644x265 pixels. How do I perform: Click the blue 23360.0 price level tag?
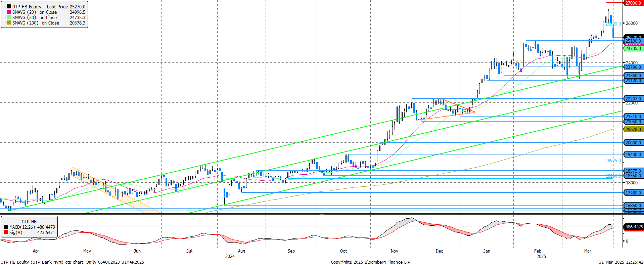click(633, 76)
